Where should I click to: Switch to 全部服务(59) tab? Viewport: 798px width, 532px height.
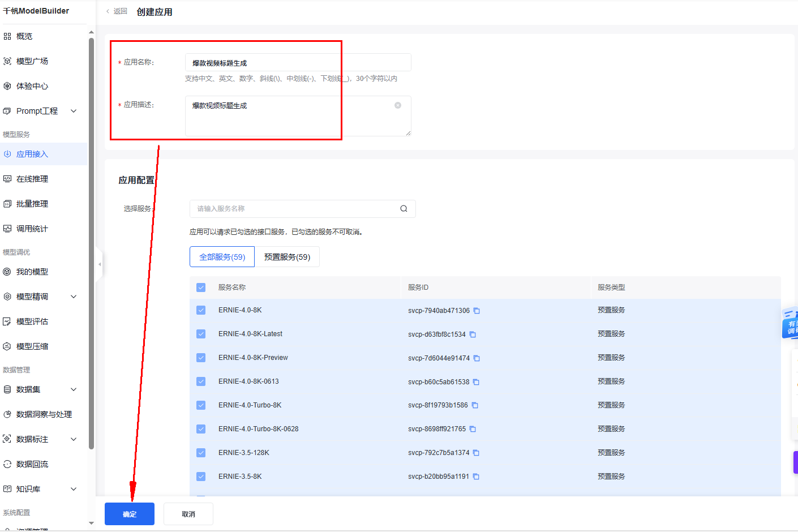(222, 257)
